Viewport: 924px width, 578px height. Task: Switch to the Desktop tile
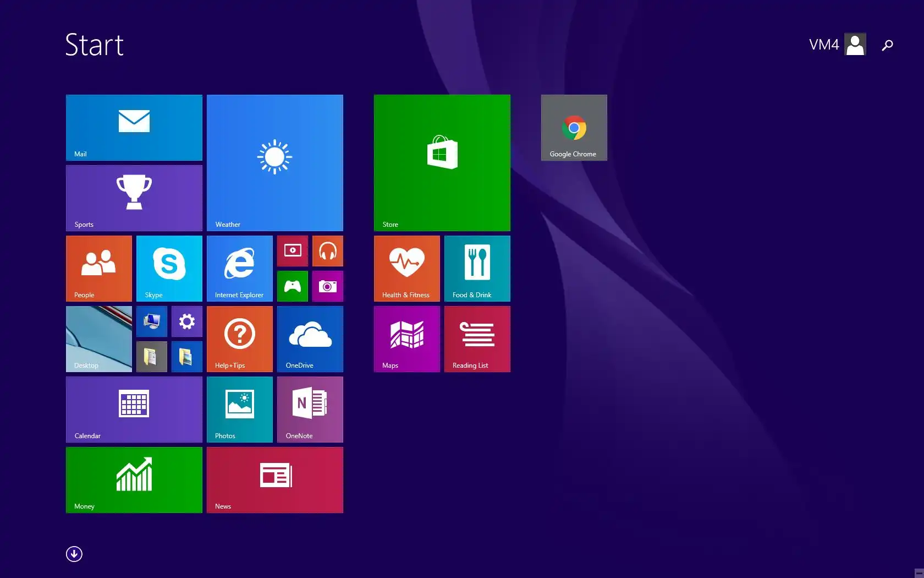(x=99, y=339)
